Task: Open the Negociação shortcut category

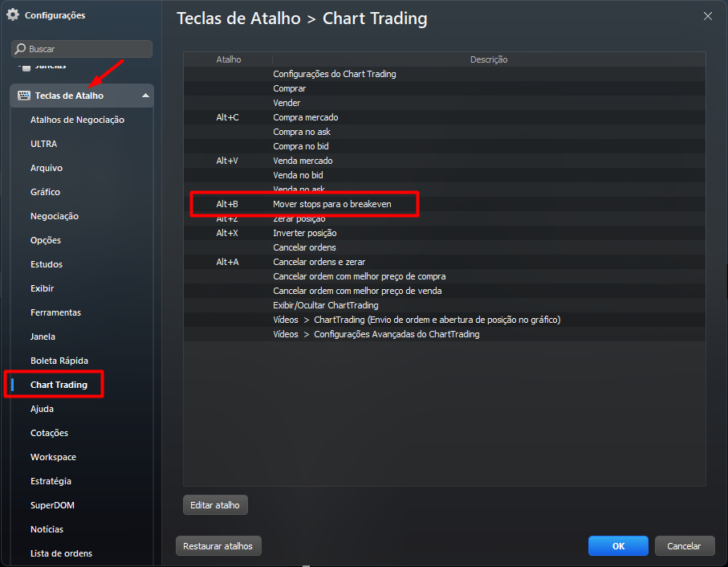Action: pyautogui.click(x=55, y=216)
